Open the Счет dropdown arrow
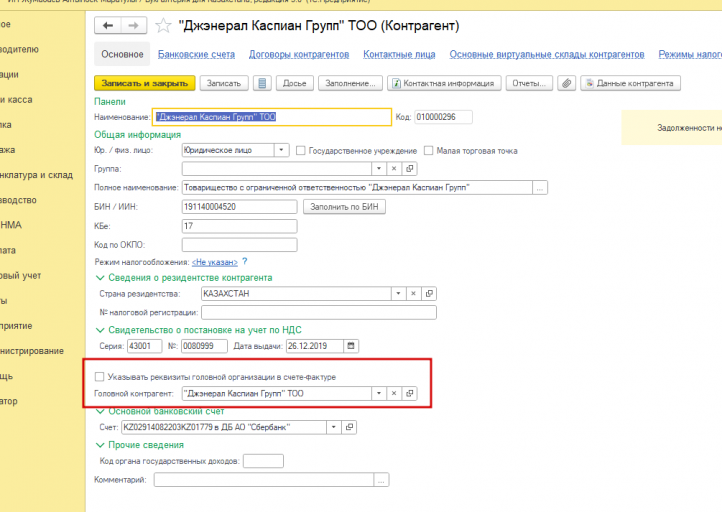Screen dimensions: 722x512 pos(333,427)
